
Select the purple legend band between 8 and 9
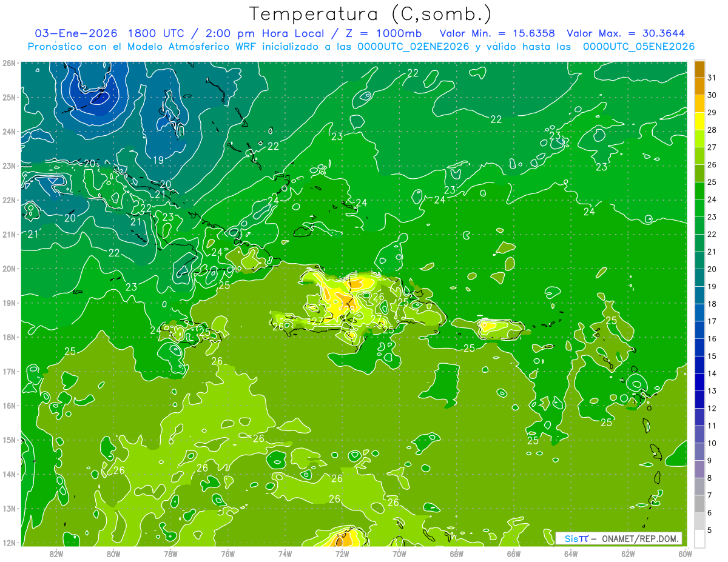point(699,469)
